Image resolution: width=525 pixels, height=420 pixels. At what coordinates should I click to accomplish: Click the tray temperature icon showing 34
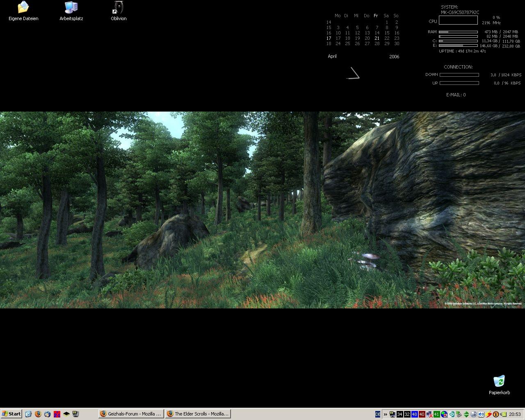pos(400,414)
